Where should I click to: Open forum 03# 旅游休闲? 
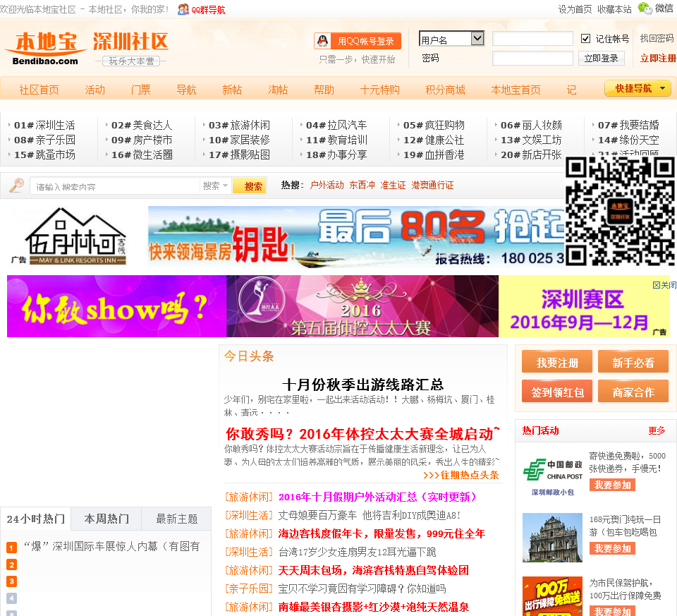(239, 126)
